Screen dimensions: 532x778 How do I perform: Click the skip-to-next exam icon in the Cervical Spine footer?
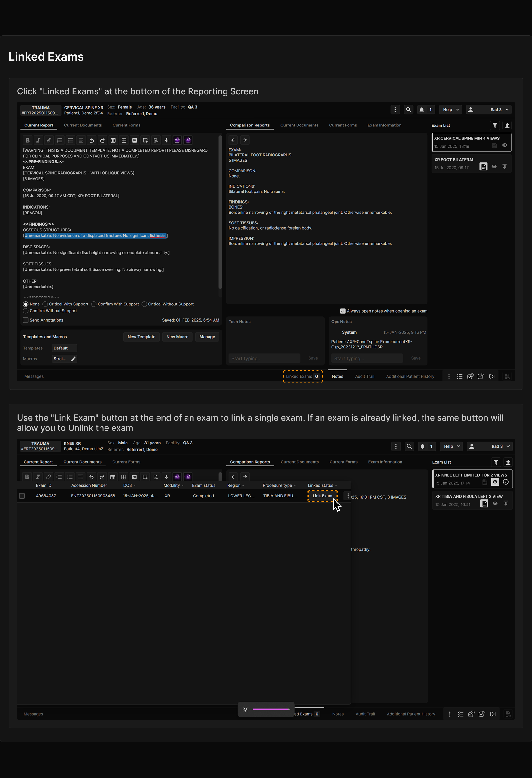(x=492, y=377)
